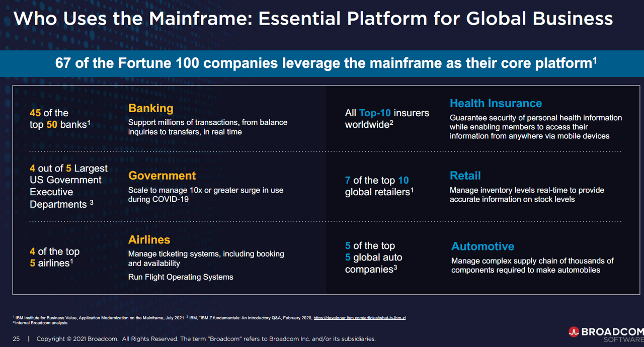This screenshot has width=644, height=347.
Task: Click the slide number 25
Action: 16,339
